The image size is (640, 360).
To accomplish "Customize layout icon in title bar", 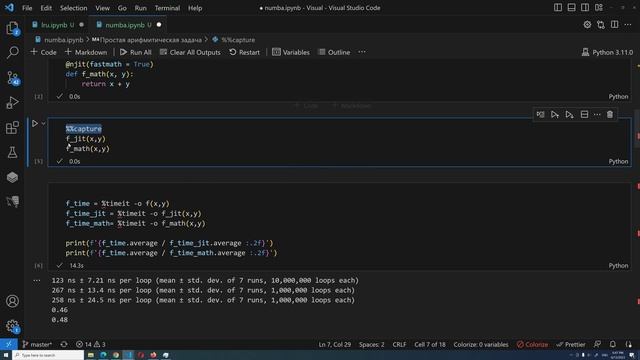I will [x=599, y=8].
